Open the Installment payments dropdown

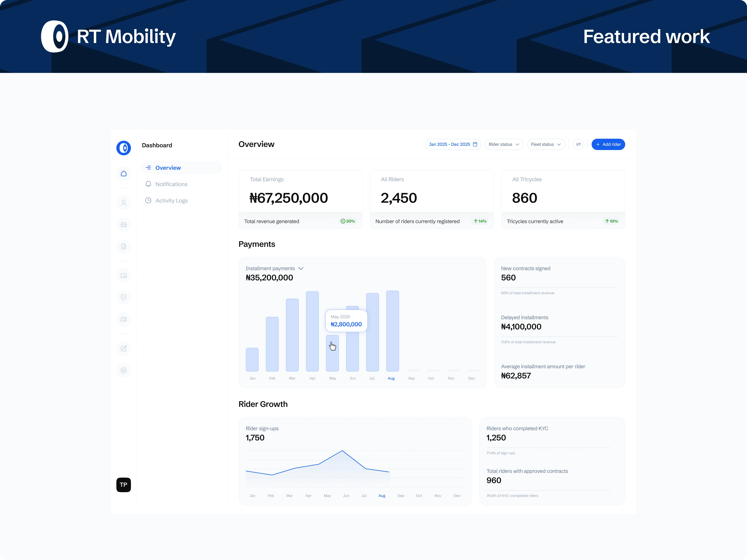click(x=274, y=268)
